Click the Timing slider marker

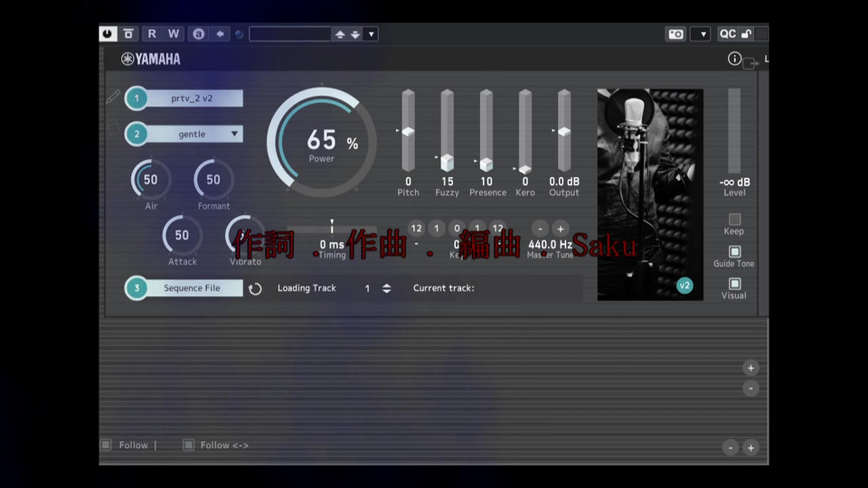[332, 226]
